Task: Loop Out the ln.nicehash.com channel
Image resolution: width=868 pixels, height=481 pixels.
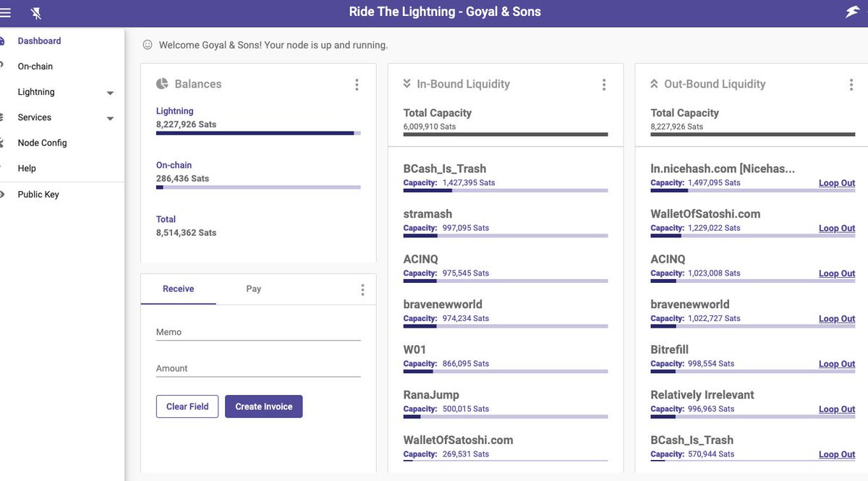Action: [x=837, y=183]
